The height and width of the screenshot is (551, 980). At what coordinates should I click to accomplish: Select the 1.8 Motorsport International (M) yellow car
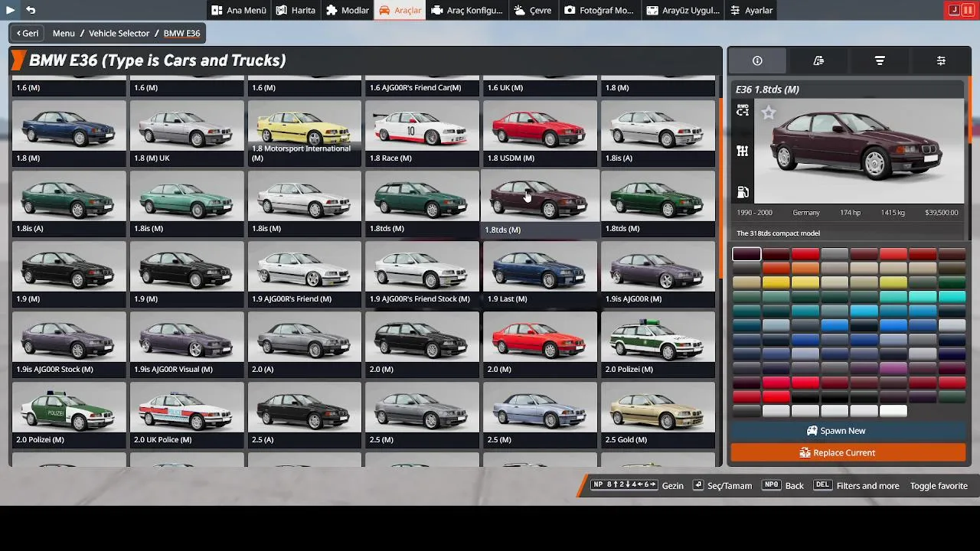305,134
